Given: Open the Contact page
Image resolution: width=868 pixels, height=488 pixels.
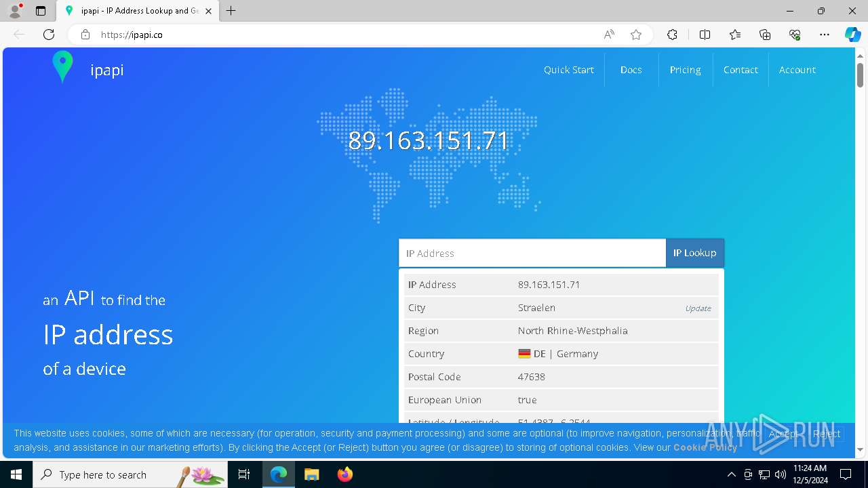Looking at the screenshot, I should pos(741,70).
